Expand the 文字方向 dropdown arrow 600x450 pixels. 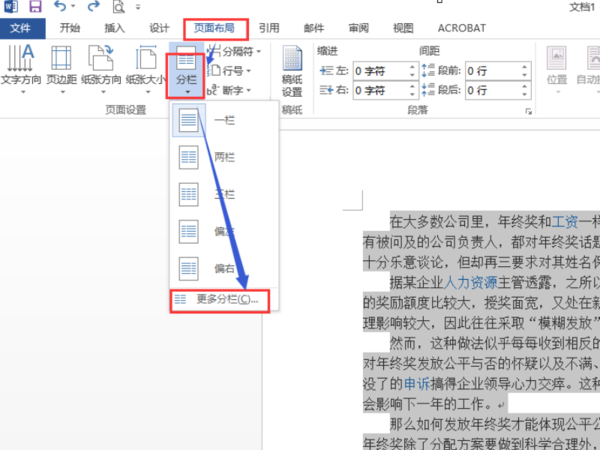tap(23, 92)
